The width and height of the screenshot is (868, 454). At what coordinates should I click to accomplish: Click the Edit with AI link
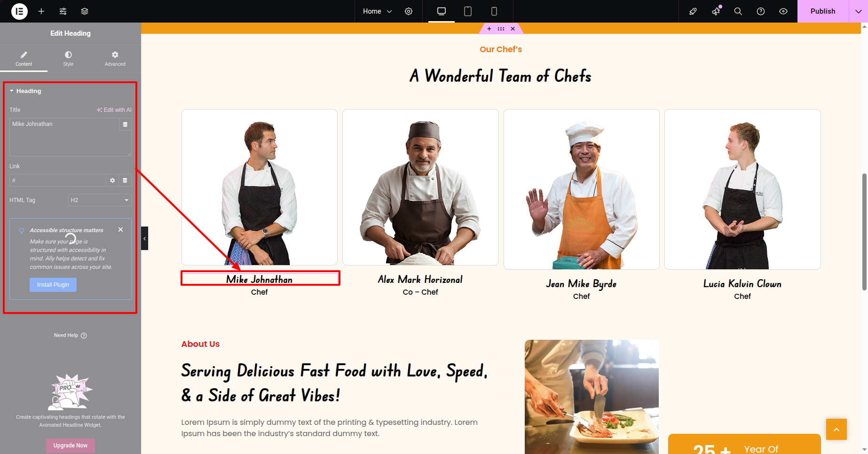(114, 110)
